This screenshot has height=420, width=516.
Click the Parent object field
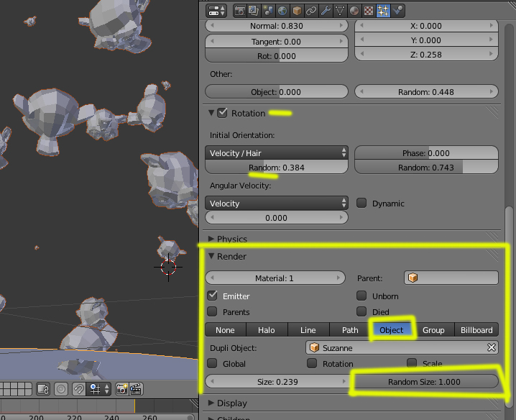click(451, 278)
